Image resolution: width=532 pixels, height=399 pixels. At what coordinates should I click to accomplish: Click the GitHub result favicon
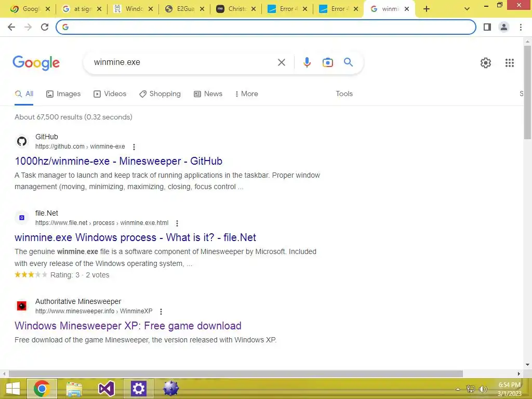pos(22,141)
